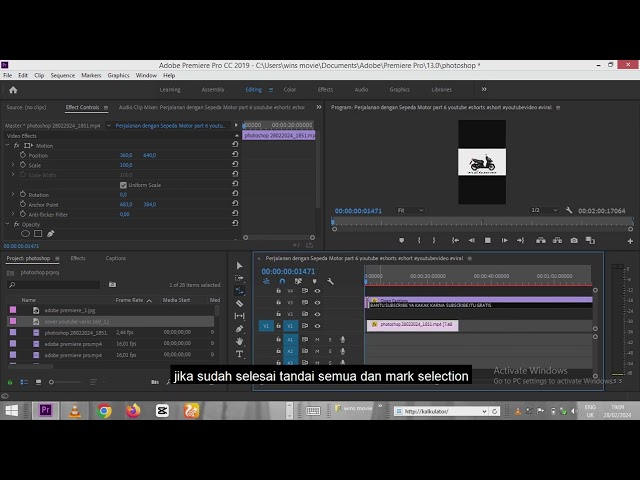Click Comparison View icon in Program monitor
640x480 pixels.
pos(590,240)
